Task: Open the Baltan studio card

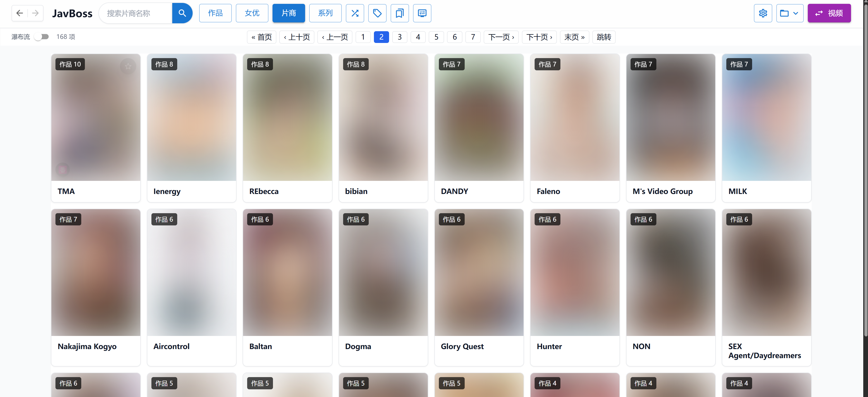Action: tap(287, 287)
